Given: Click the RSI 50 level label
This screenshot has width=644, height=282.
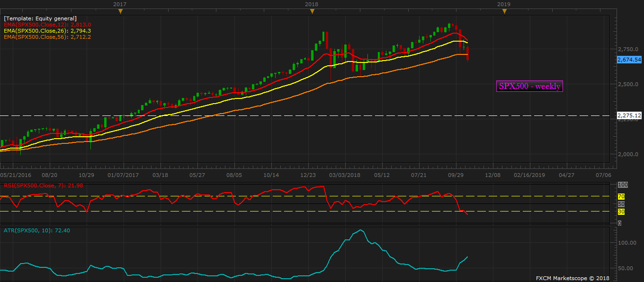Looking at the screenshot, I should [621, 204].
